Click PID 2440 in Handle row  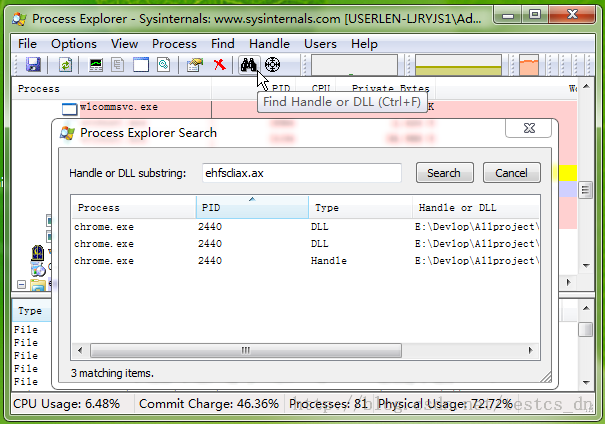coord(210,261)
